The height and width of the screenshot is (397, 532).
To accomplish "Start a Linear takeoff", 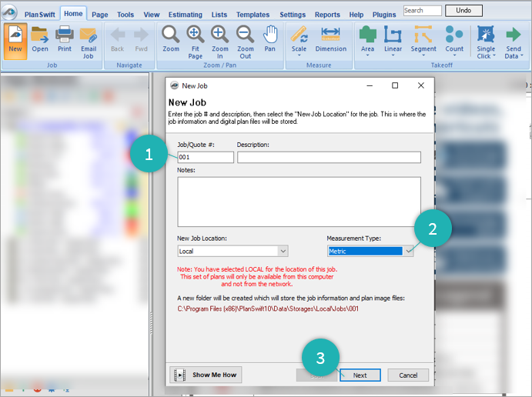I will click(x=393, y=41).
